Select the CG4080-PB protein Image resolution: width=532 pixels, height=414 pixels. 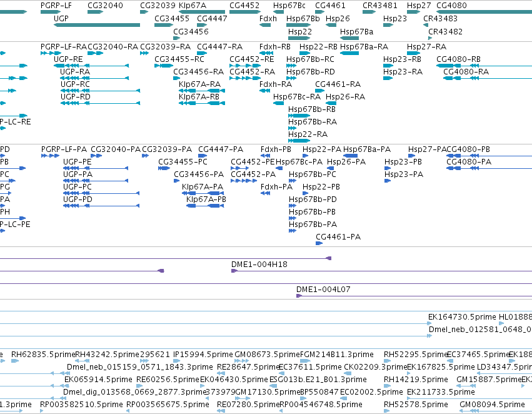489,156
